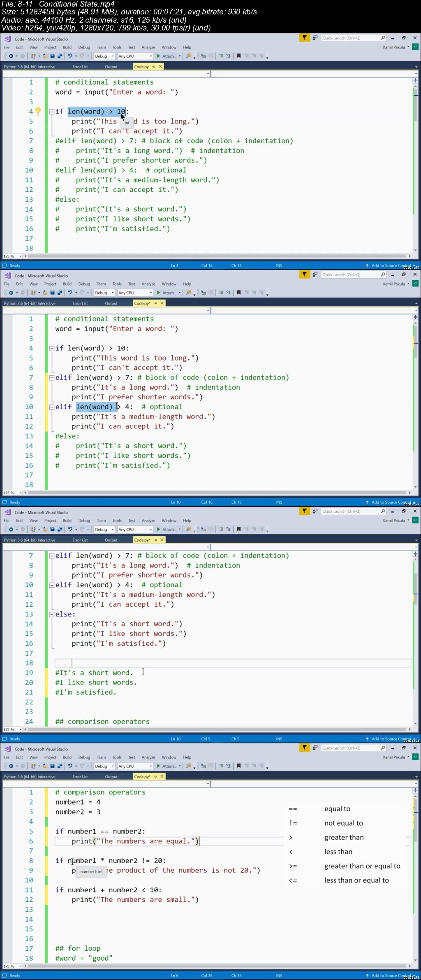
Task: Click green Attach play icon in Ln 4 frame
Action: pos(158,56)
